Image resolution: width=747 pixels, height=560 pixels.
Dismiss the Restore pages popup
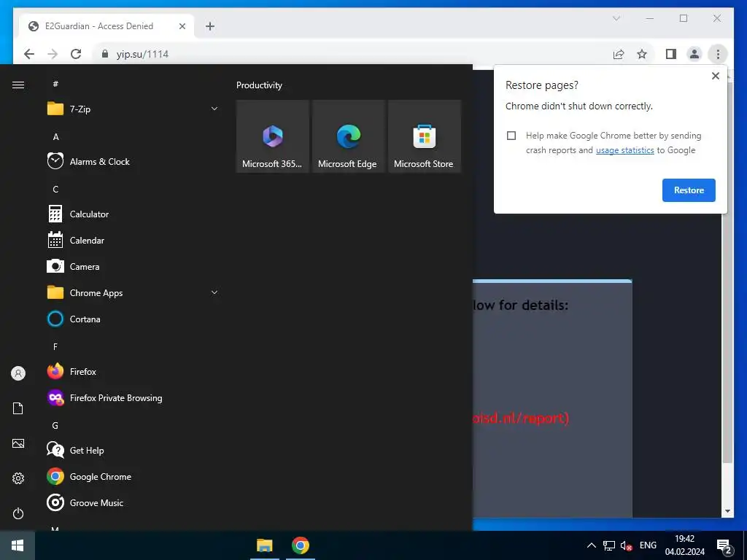pos(715,76)
